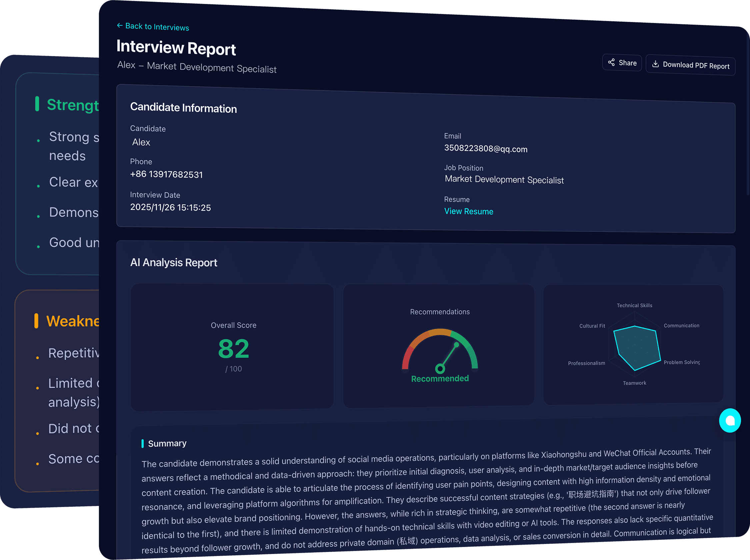Select the Technical Skills radar label
This screenshot has height=560, width=750.
634,305
